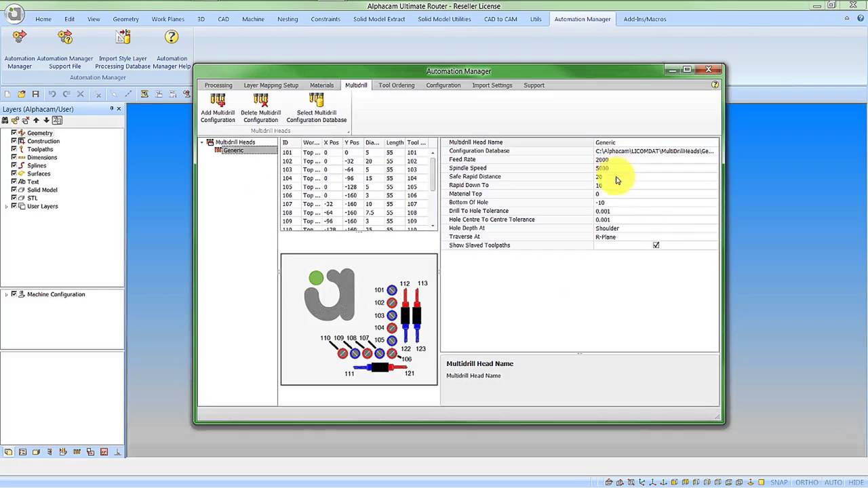
Task: Click the Save toolbar icon
Action: click(x=36, y=94)
